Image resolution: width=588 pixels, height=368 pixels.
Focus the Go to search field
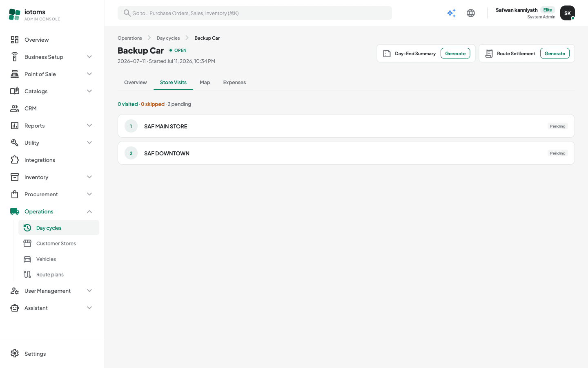coord(255,13)
